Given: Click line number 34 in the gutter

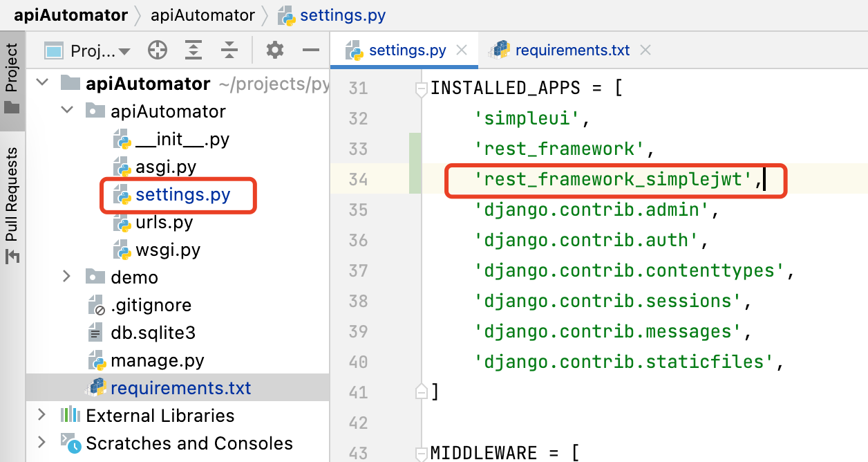Looking at the screenshot, I should [x=358, y=180].
